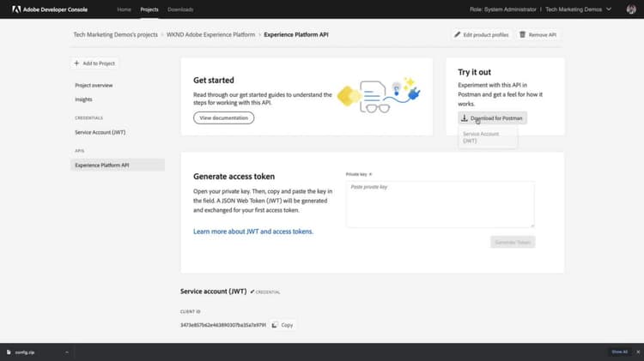Click the pencil icon beside Service account (JWT) heading
The height and width of the screenshot is (361, 644).
pos(252,292)
